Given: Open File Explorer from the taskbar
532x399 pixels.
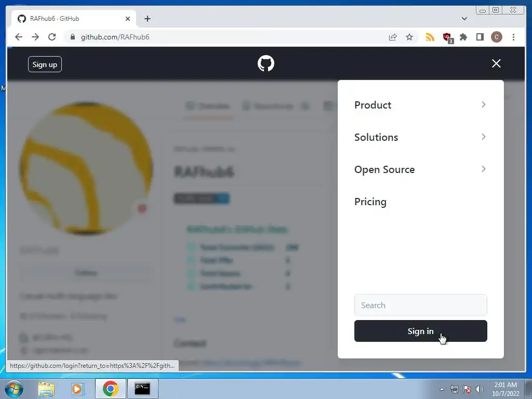Looking at the screenshot, I should pos(46,389).
